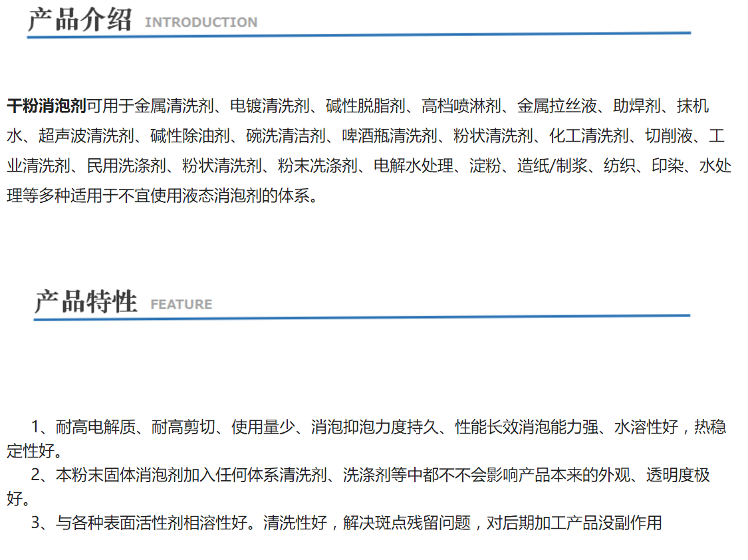Click the 产品特性 section heading

pyautogui.click(x=86, y=301)
